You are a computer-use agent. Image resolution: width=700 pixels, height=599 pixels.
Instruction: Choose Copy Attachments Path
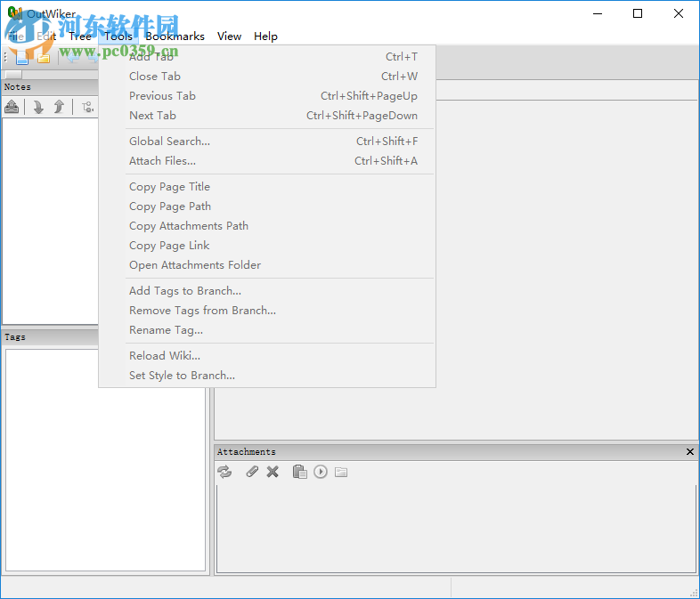pos(267,226)
